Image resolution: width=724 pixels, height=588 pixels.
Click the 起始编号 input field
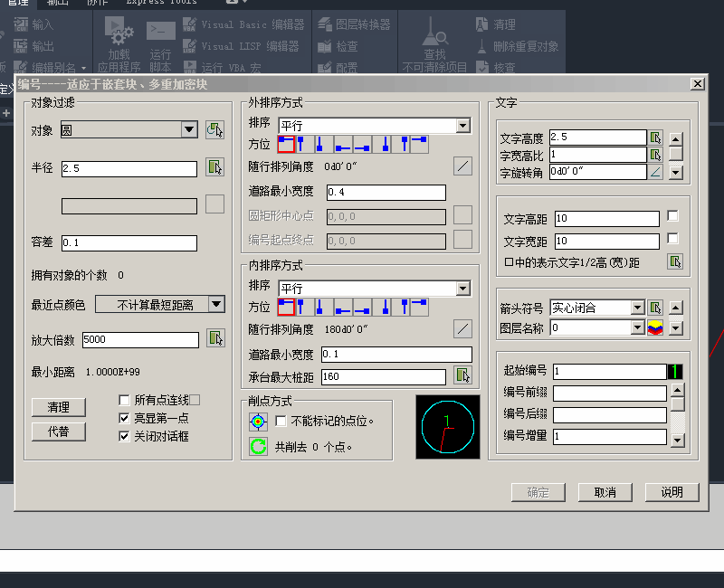click(x=610, y=372)
